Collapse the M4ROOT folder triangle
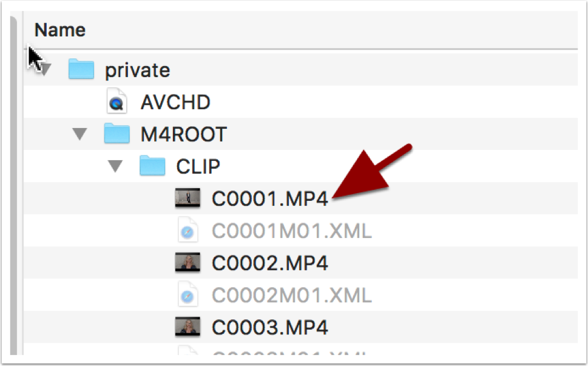 coord(79,134)
